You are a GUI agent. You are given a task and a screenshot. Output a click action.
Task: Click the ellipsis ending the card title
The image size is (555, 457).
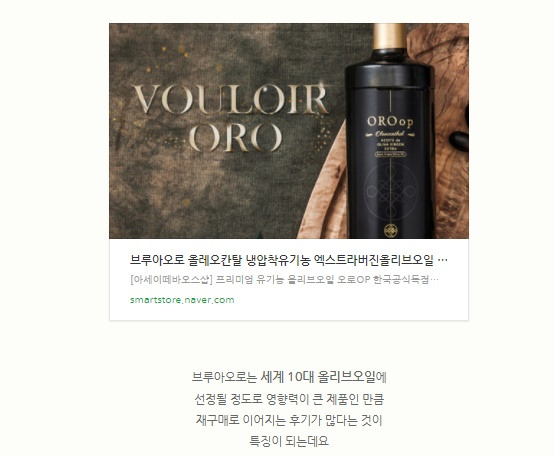pyautogui.click(x=442, y=261)
